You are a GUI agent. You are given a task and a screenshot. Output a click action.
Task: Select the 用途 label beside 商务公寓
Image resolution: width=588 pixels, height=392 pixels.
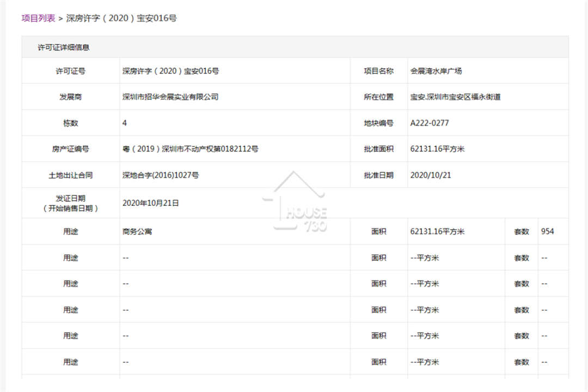[x=70, y=231]
